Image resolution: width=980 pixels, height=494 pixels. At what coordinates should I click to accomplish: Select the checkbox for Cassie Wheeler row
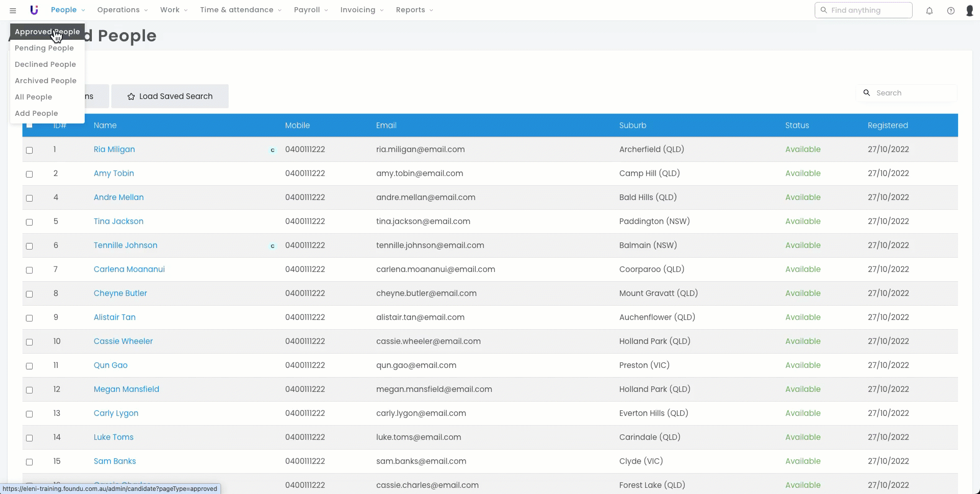[30, 342]
